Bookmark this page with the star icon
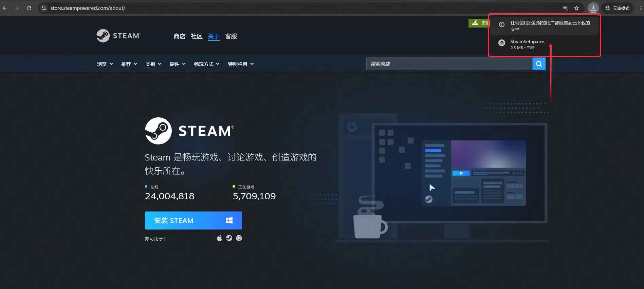This screenshot has height=289, width=644. (x=576, y=8)
